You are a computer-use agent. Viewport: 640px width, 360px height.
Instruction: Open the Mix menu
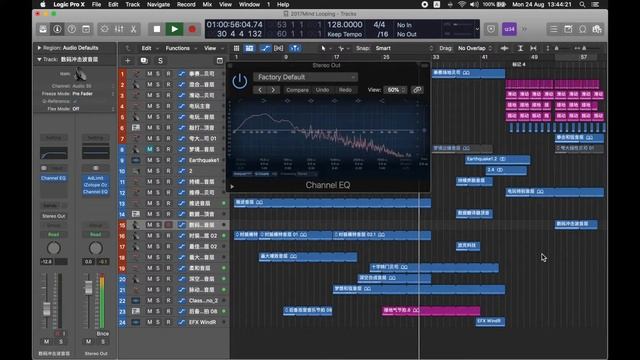coord(207,4)
